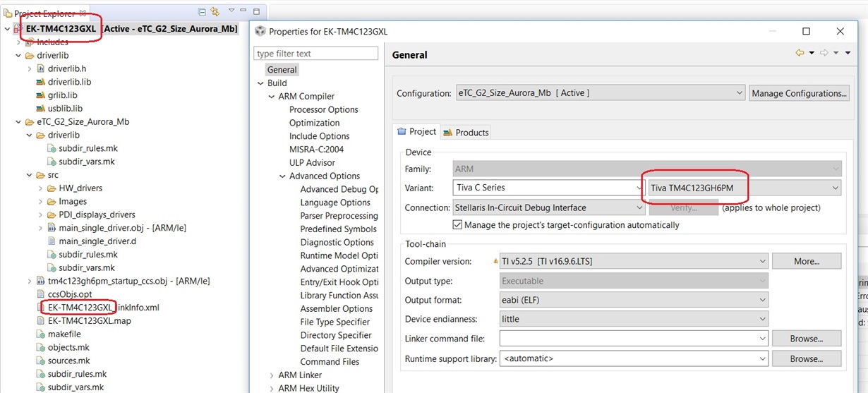Click the makefile file icon
Screen dimensions: 868x393
(41, 334)
